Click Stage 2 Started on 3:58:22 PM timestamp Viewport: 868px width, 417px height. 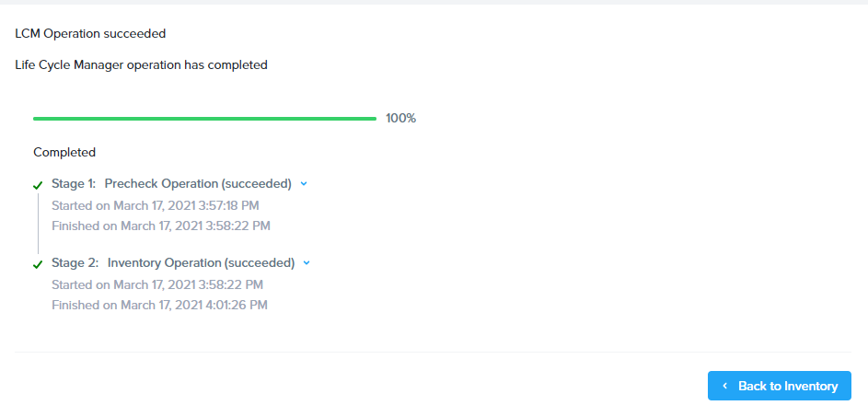click(x=157, y=284)
